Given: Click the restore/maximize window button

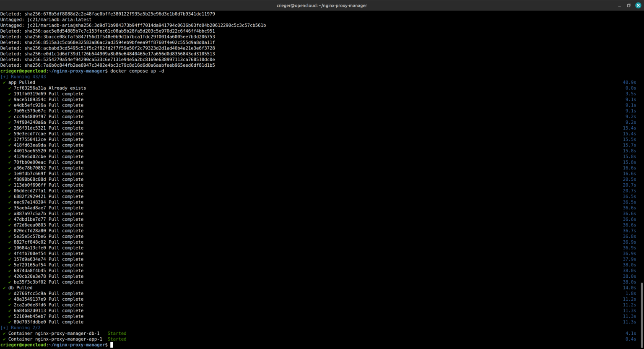Looking at the screenshot, I should (628, 5).
